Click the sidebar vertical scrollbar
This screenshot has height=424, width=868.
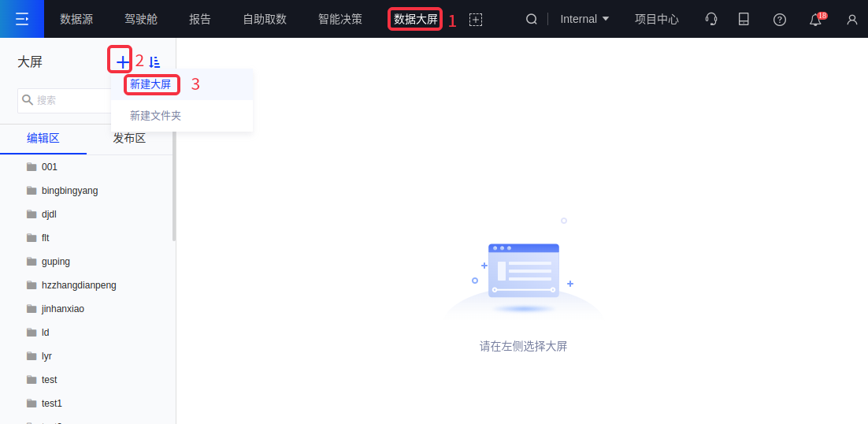coord(174,197)
